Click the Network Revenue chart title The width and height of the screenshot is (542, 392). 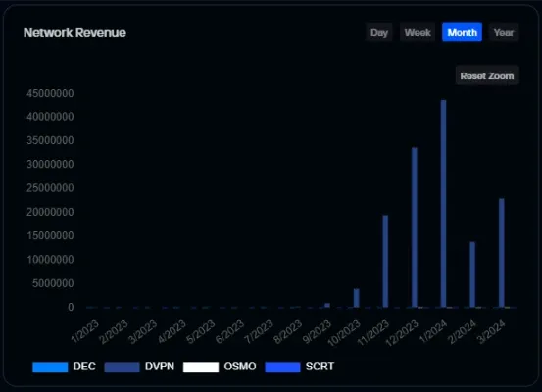[x=74, y=33]
